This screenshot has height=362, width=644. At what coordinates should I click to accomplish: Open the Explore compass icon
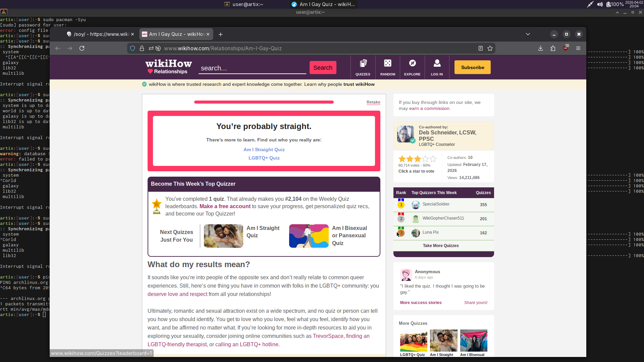[x=412, y=64]
